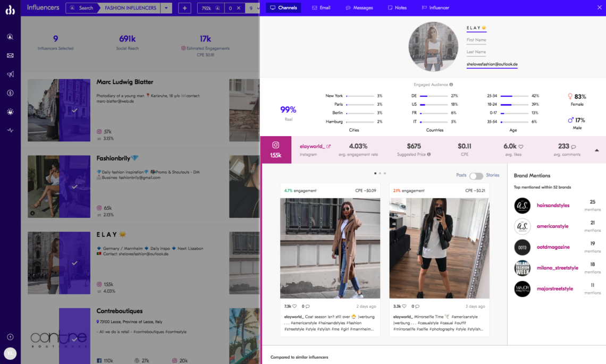Click the plus icon to add a new list
This screenshot has height=364, width=606.
click(x=184, y=8)
